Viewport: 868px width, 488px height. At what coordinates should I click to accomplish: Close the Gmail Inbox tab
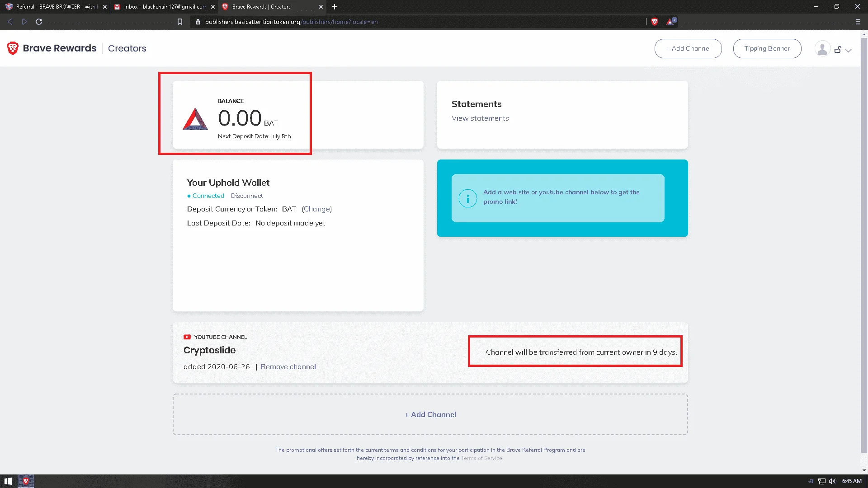point(213,7)
